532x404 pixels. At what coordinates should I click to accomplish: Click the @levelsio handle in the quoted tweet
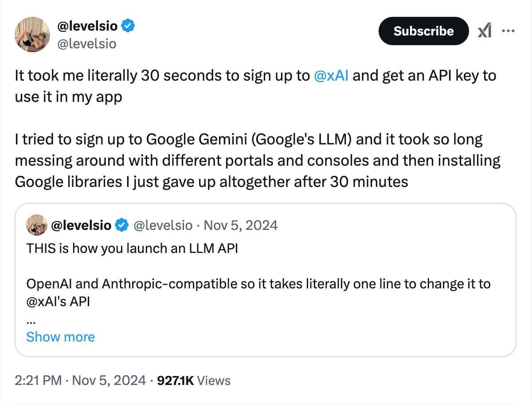point(164,225)
